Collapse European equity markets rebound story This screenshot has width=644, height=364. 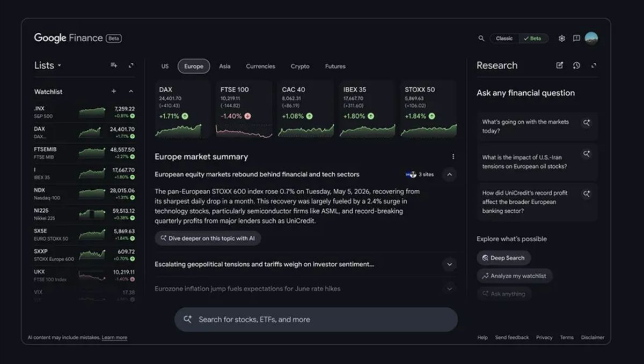point(450,174)
